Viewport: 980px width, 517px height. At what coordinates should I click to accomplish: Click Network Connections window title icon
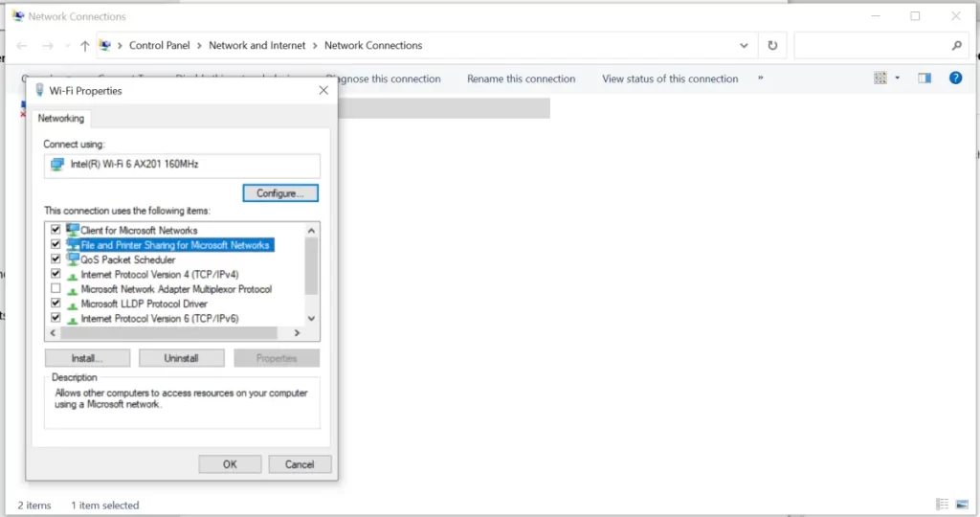point(18,15)
